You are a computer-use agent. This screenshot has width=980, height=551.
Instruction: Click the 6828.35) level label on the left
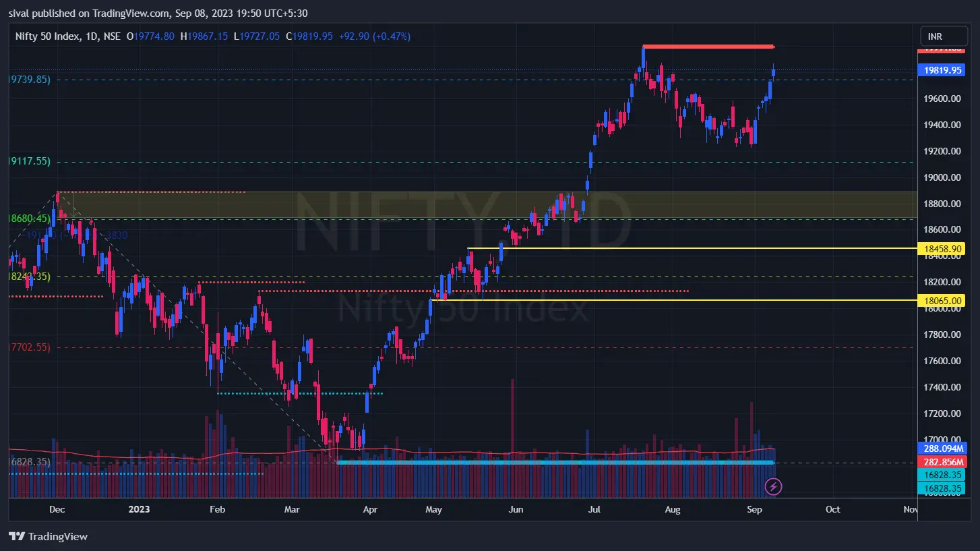pyautogui.click(x=29, y=462)
